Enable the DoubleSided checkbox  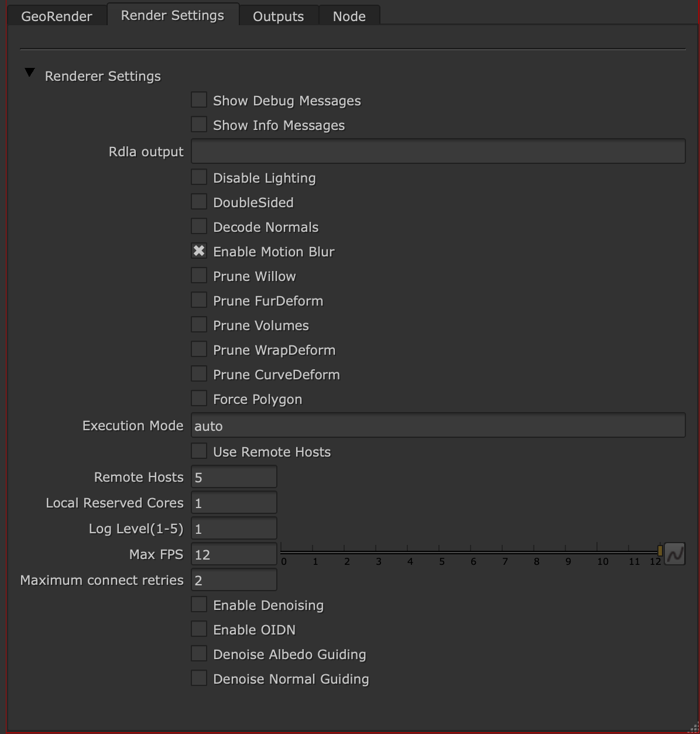(199, 202)
